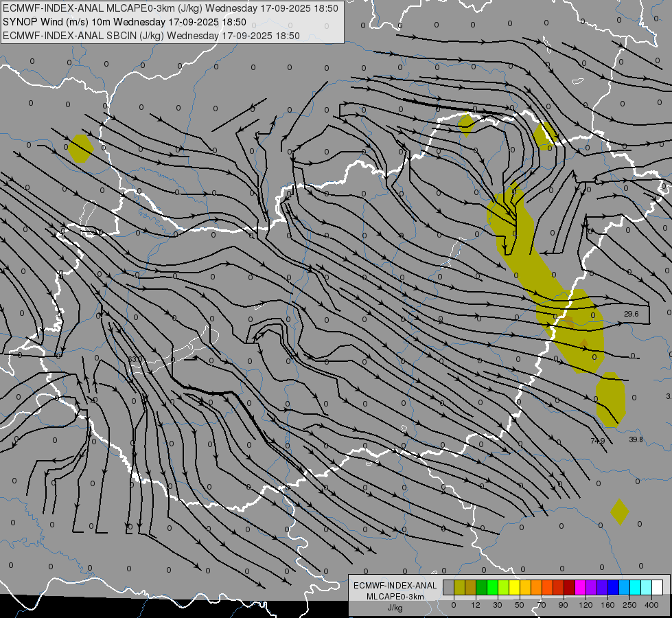Click the dark red legend swatch

[x=569, y=587]
